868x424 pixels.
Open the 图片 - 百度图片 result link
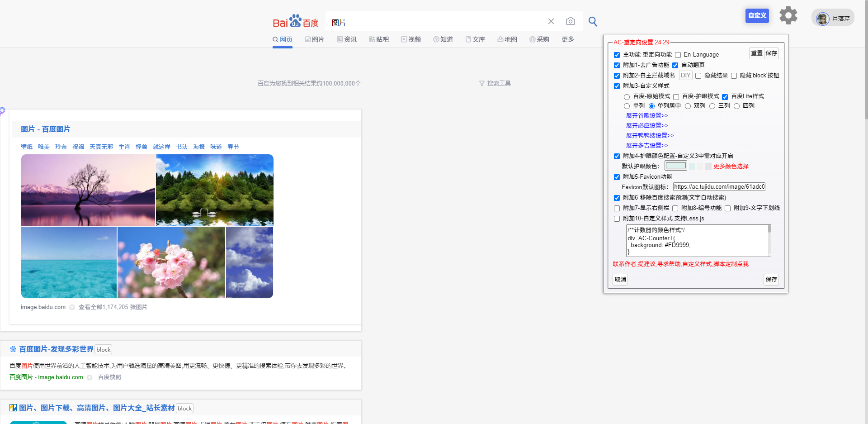45,129
